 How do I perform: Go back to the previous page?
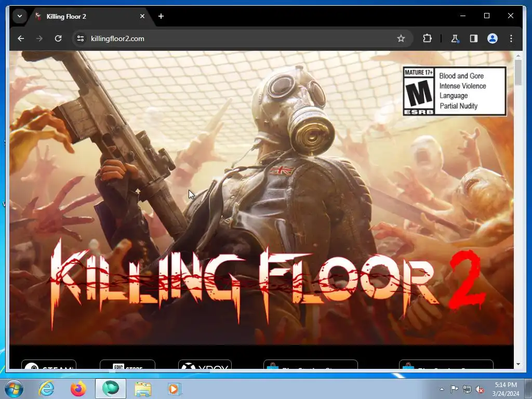coord(21,38)
